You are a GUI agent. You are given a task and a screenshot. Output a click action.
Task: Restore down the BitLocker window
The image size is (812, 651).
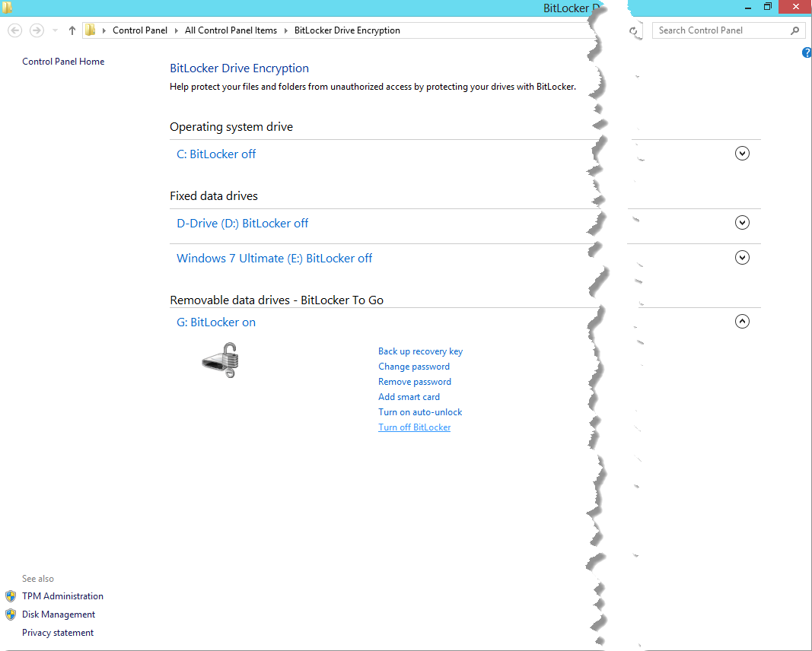tap(767, 7)
